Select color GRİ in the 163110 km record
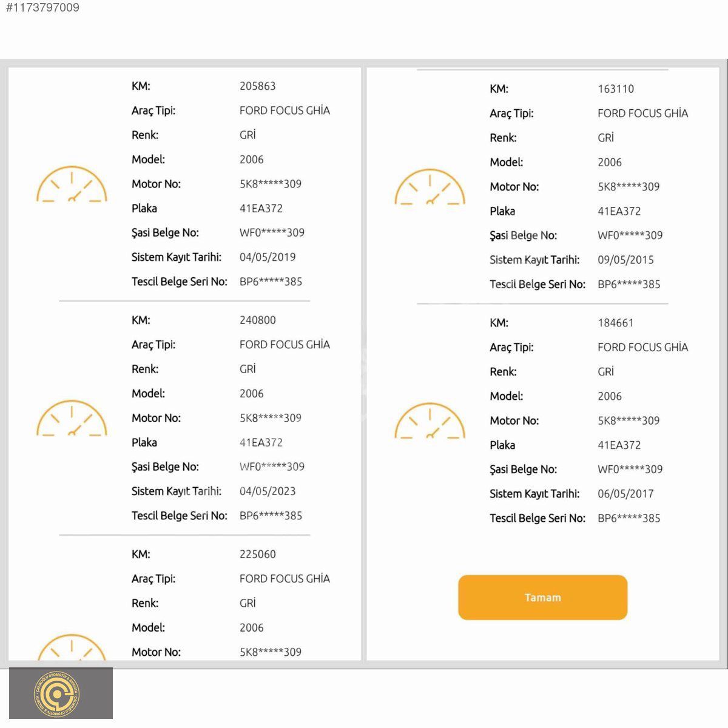 [606, 138]
